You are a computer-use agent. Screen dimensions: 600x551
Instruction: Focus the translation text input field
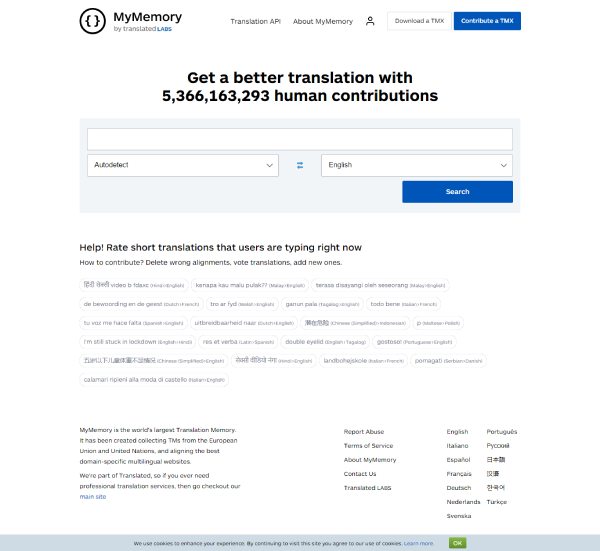[299, 139]
